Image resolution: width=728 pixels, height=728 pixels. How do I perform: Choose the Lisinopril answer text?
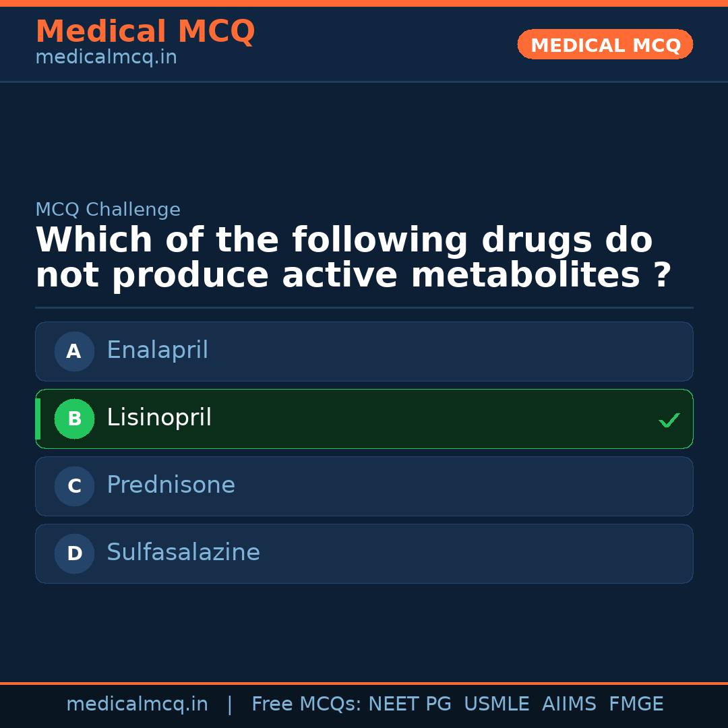tap(159, 418)
